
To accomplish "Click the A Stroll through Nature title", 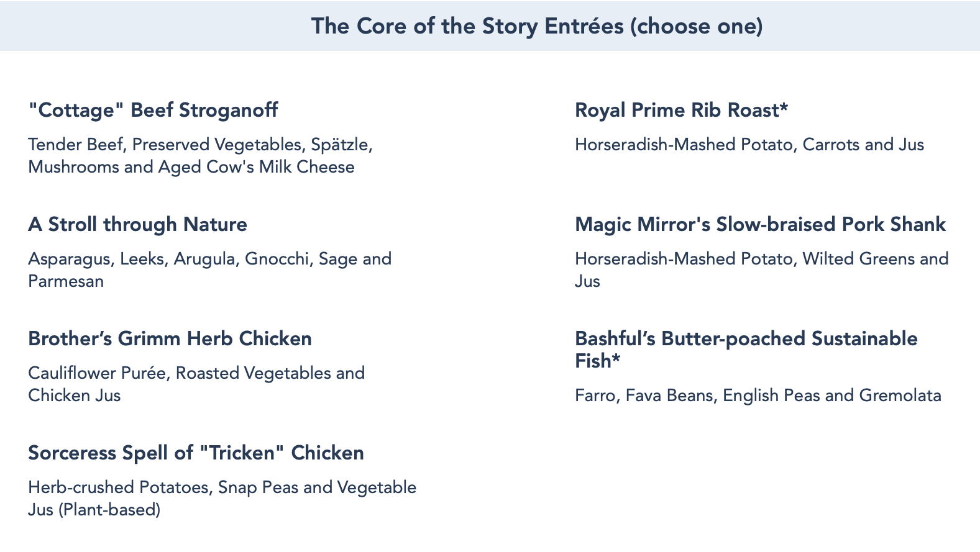I will coord(137,225).
